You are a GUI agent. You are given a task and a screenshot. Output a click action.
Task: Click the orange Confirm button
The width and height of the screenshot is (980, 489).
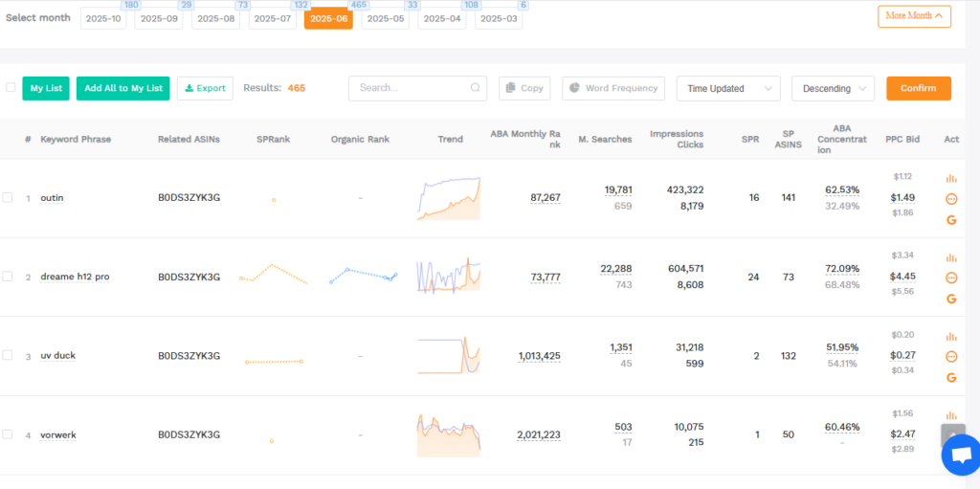point(918,88)
